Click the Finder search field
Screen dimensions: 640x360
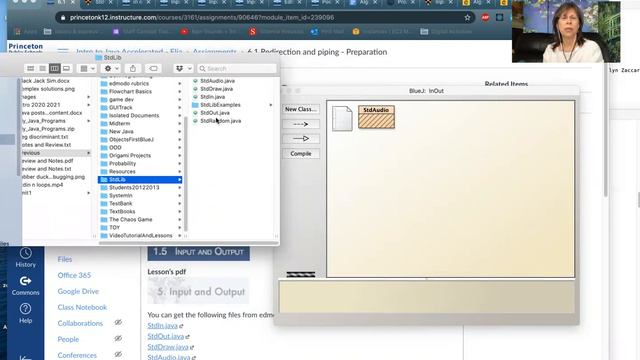[x=237, y=69]
